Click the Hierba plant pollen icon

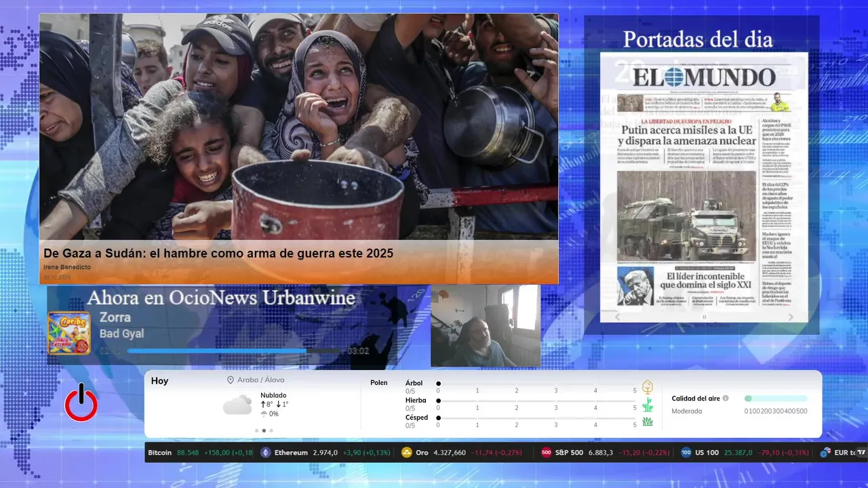point(648,405)
